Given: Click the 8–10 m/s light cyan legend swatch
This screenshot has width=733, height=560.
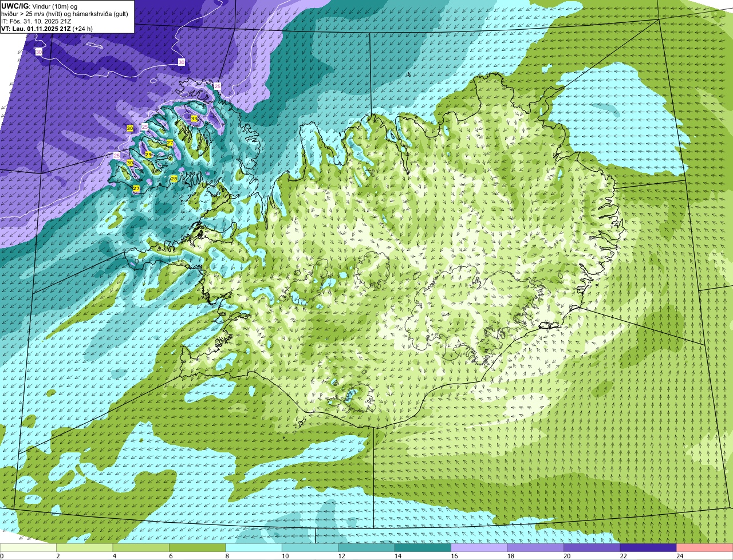Looking at the screenshot, I should coord(254,548).
